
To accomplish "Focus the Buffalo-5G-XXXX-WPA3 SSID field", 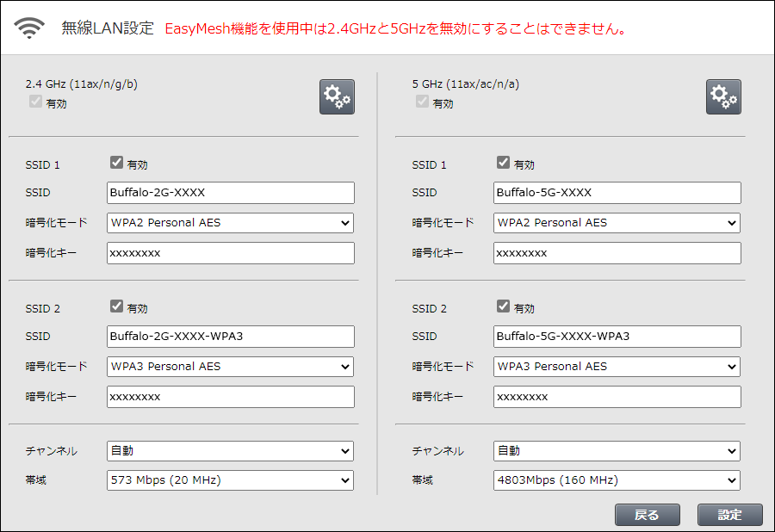I will point(617,337).
